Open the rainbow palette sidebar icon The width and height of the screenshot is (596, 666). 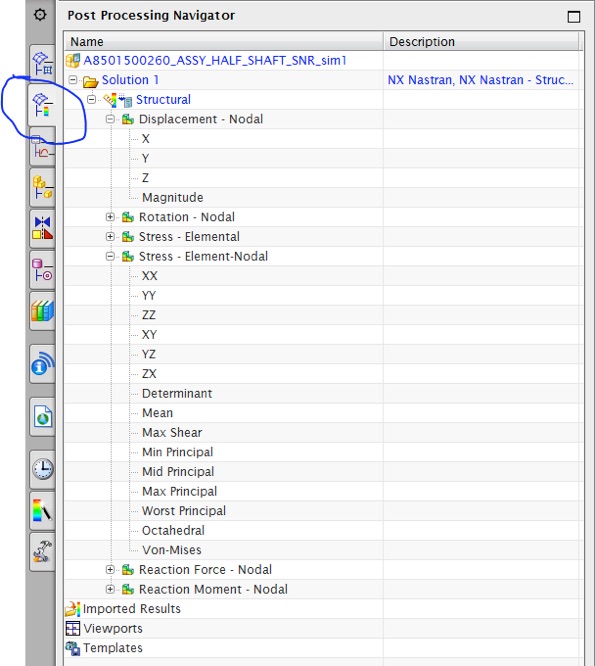pyautogui.click(x=42, y=511)
